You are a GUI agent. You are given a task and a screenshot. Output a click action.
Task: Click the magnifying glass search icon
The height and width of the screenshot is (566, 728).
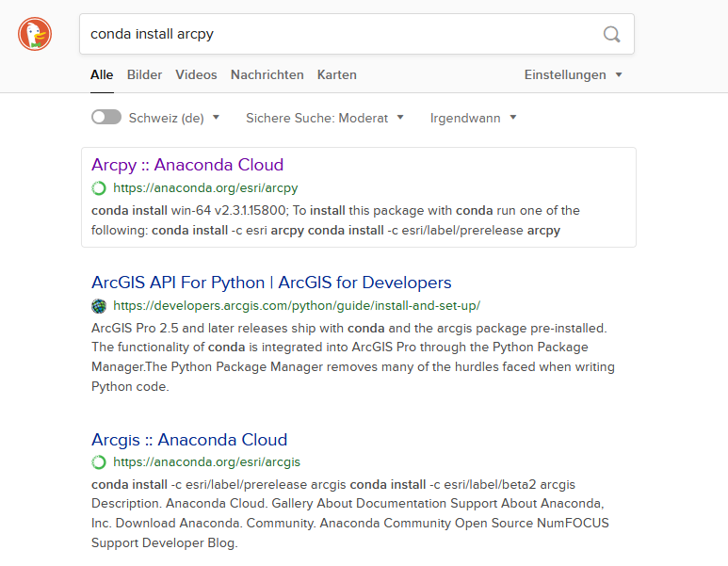[x=611, y=34]
